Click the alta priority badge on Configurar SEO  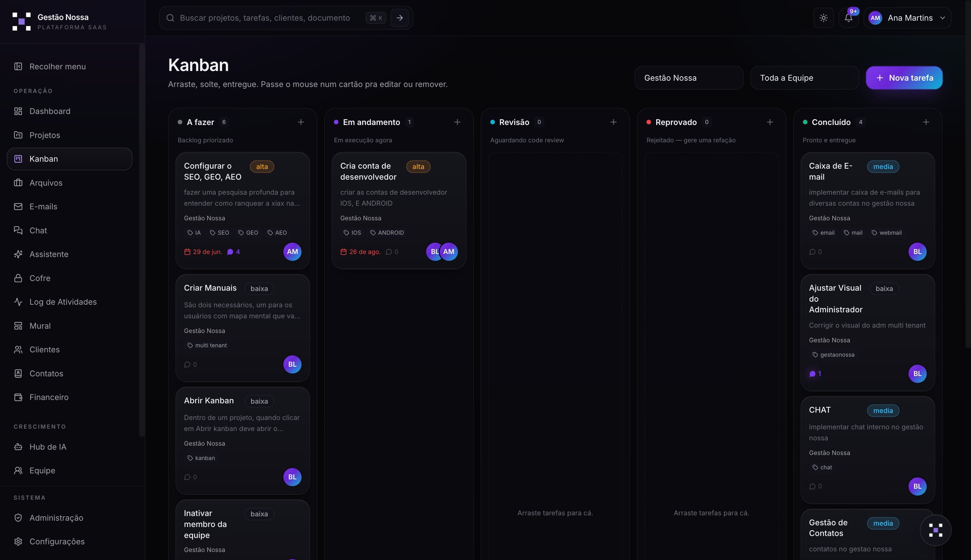tap(262, 167)
